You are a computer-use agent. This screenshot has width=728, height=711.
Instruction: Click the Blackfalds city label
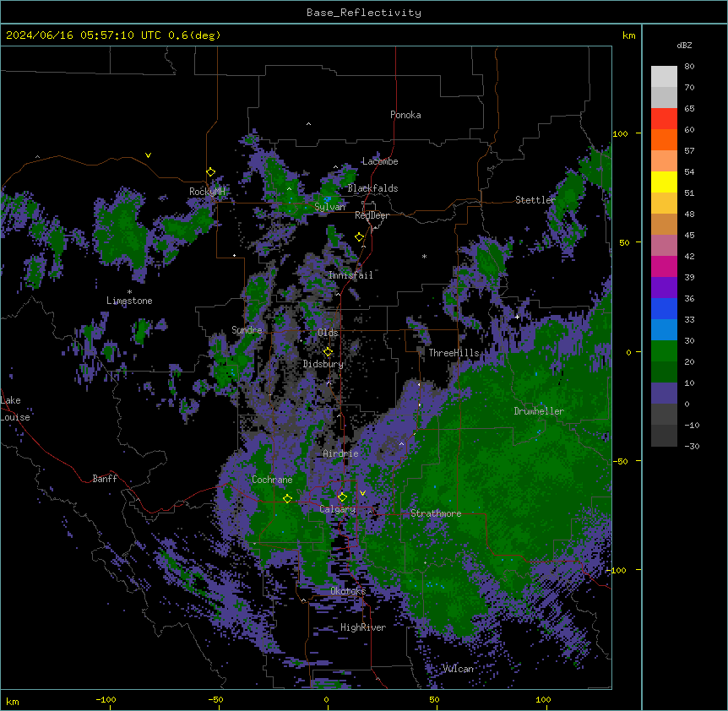(372, 188)
